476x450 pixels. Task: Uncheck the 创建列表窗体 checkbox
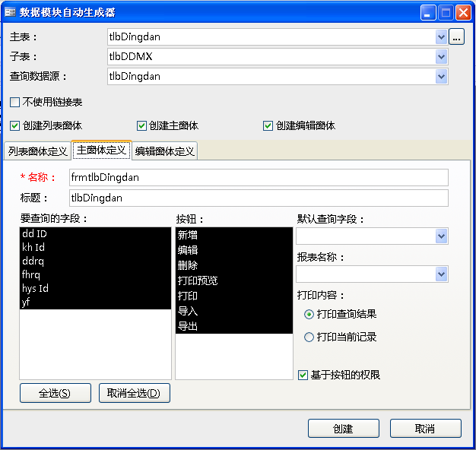15,125
